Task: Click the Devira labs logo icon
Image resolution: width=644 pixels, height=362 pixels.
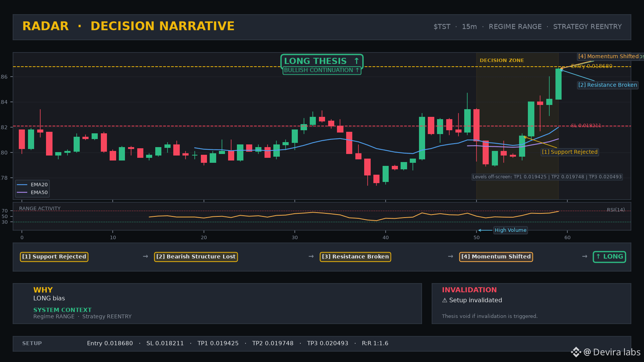Action: 576,352
